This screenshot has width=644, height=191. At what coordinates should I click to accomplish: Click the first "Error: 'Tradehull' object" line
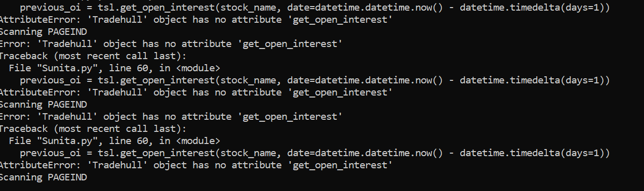[x=171, y=44]
